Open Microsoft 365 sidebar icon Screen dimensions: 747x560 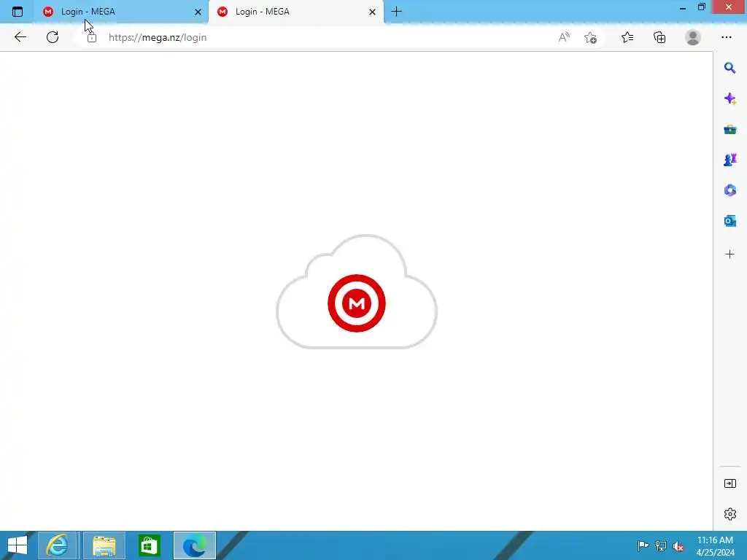[x=729, y=190]
